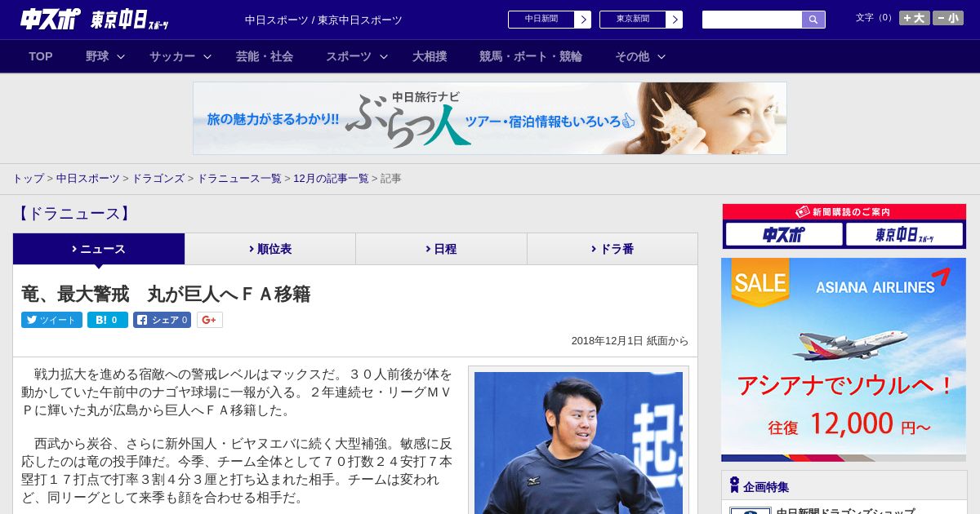
Task: Click the 【ドラニュース】 section heading
Action: [x=73, y=214]
